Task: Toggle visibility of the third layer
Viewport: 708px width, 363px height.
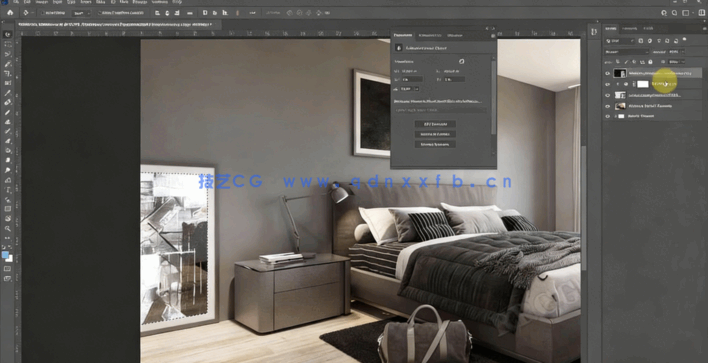Action: pyautogui.click(x=607, y=95)
